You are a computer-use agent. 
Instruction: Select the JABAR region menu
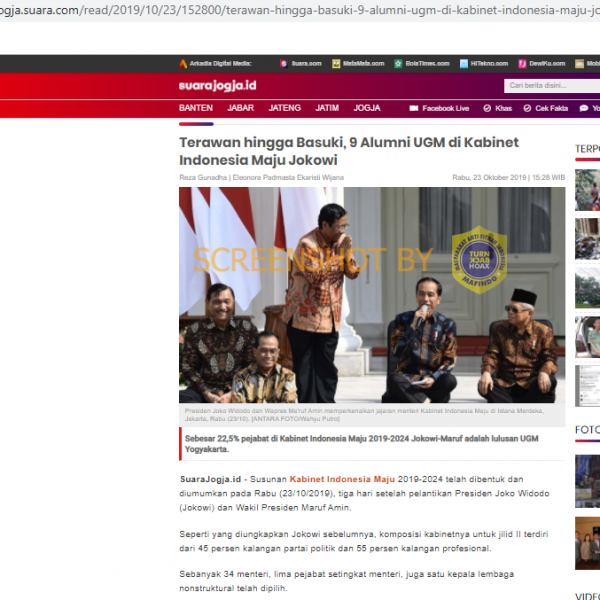pyautogui.click(x=240, y=108)
